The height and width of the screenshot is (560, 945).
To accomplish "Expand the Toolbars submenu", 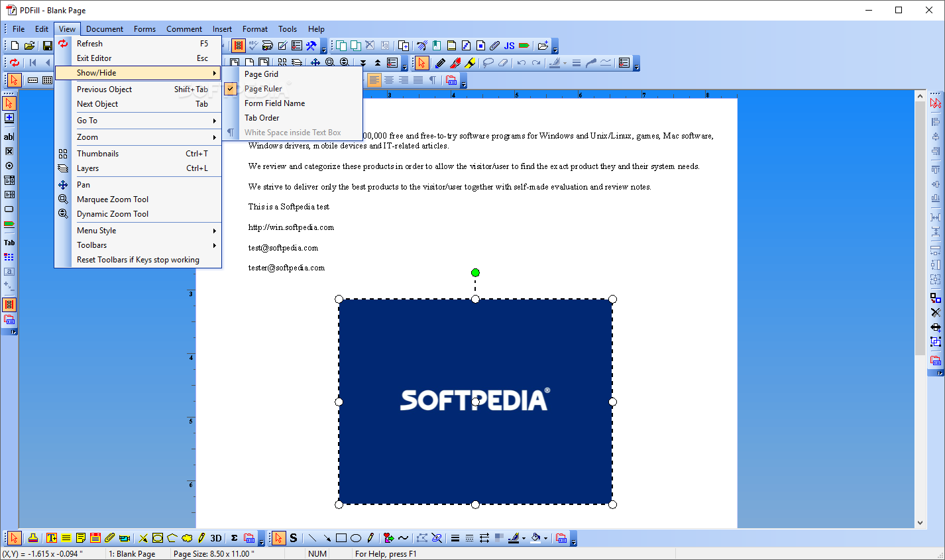I will 138,245.
